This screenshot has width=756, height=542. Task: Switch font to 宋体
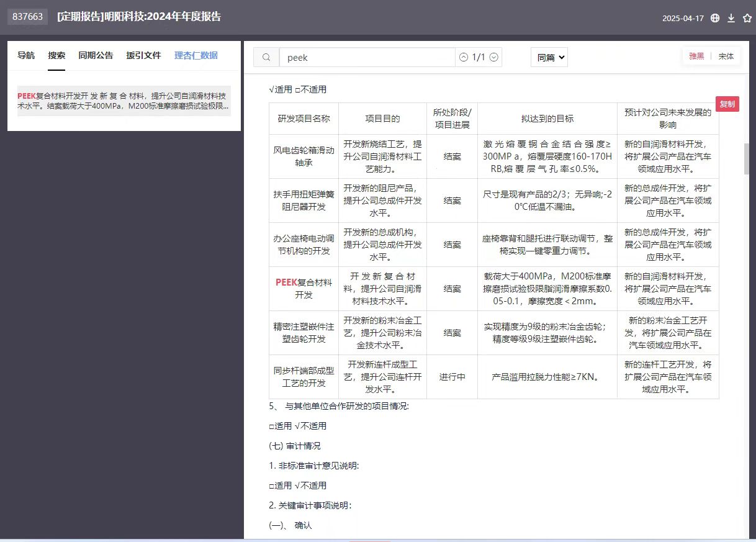pos(726,56)
